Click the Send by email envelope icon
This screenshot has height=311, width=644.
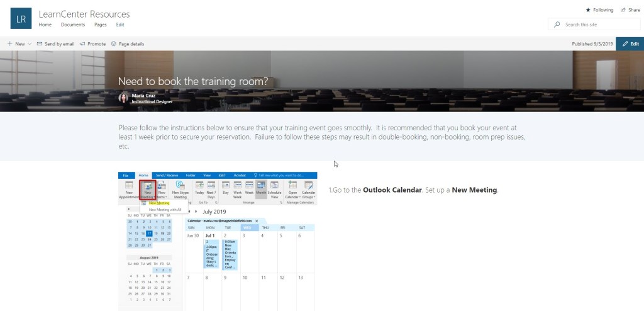pos(40,44)
